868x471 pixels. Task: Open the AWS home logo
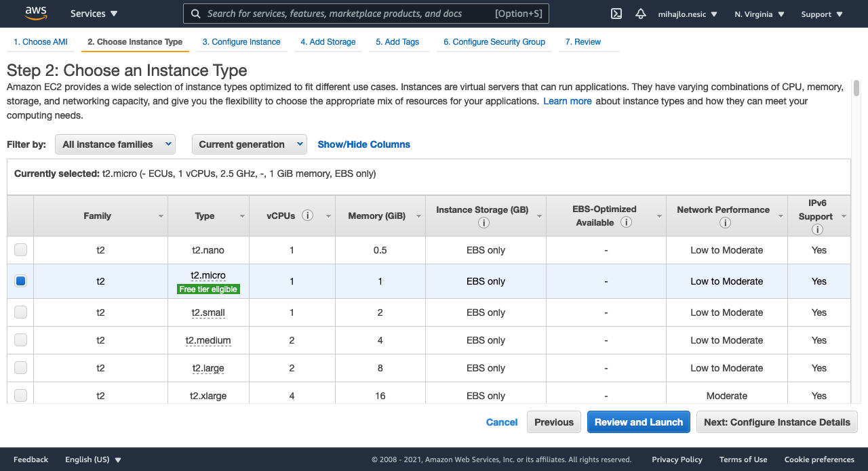pyautogui.click(x=35, y=13)
